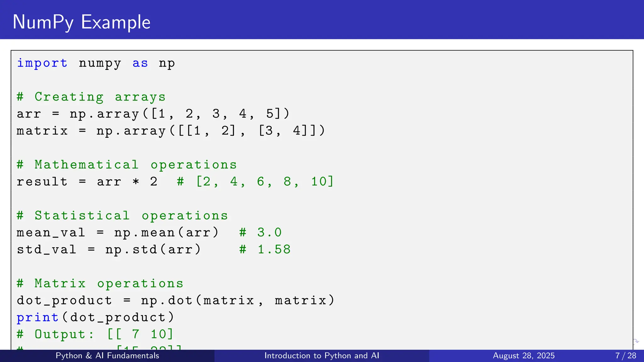
Task: Click the 'August 28, 2025' footer date
Action: 524,356
